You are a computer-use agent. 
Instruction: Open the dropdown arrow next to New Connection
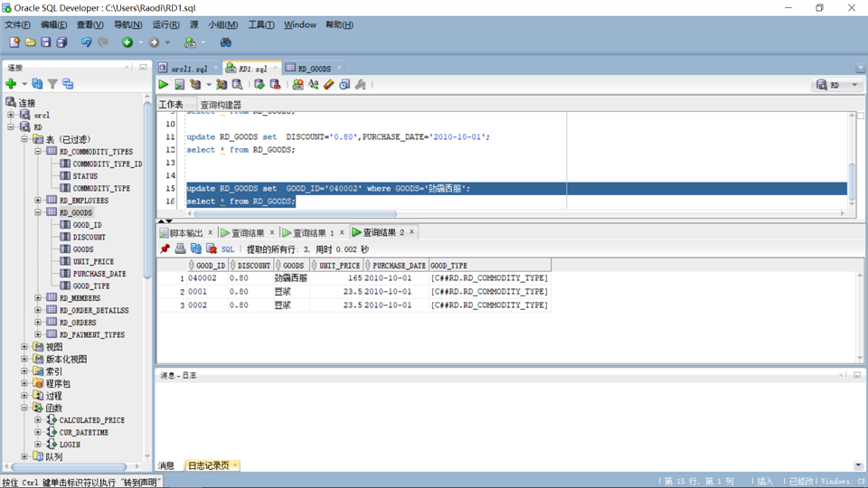pyautogui.click(x=24, y=84)
